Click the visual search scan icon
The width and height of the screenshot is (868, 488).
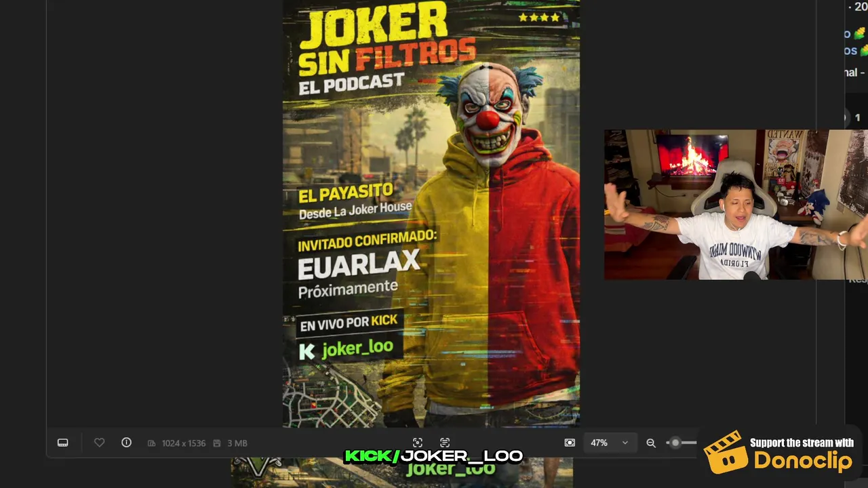tap(418, 443)
